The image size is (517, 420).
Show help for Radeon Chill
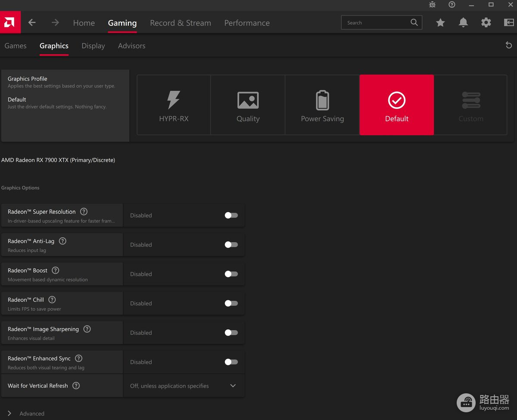tap(52, 300)
